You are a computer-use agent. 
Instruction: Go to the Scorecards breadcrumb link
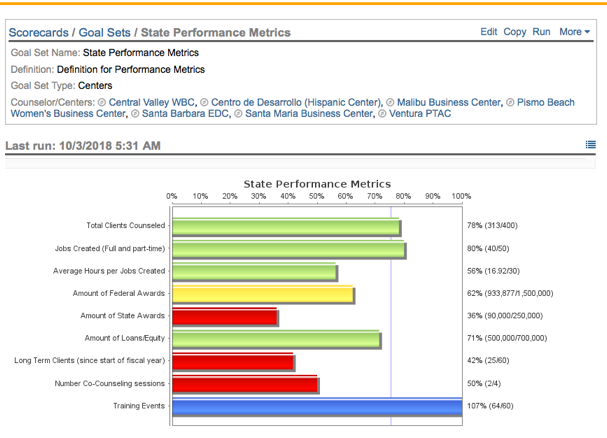click(38, 33)
